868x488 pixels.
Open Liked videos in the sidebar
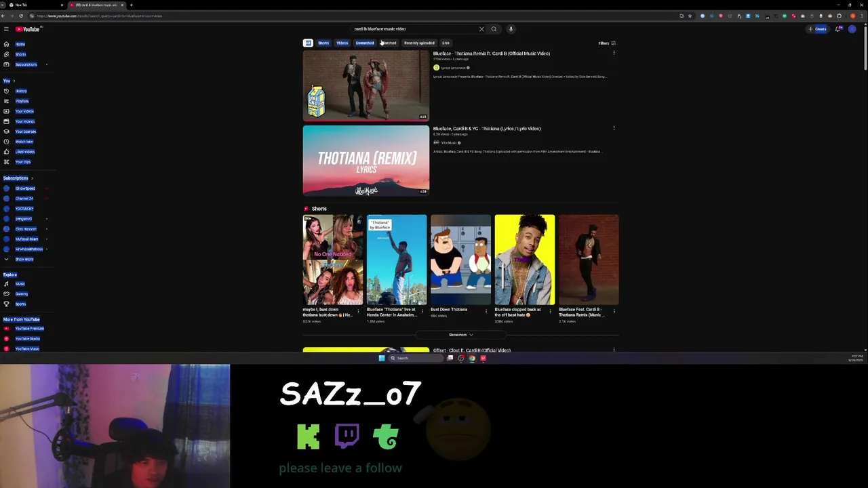pyautogui.click(x=24, y=152)
